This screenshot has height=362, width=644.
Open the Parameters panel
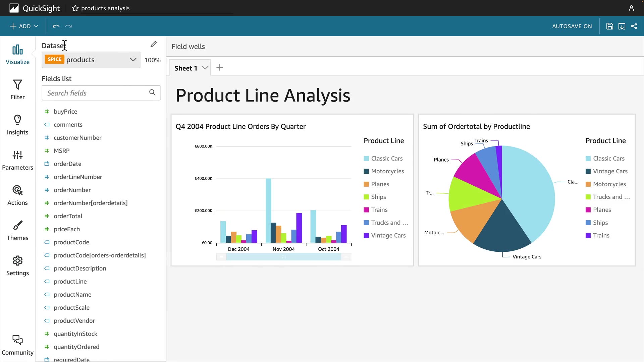(x=17, y=160)
